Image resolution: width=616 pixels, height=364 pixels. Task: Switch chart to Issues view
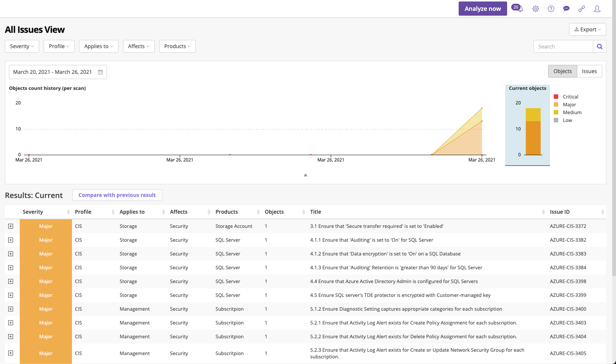pos(589,71)
